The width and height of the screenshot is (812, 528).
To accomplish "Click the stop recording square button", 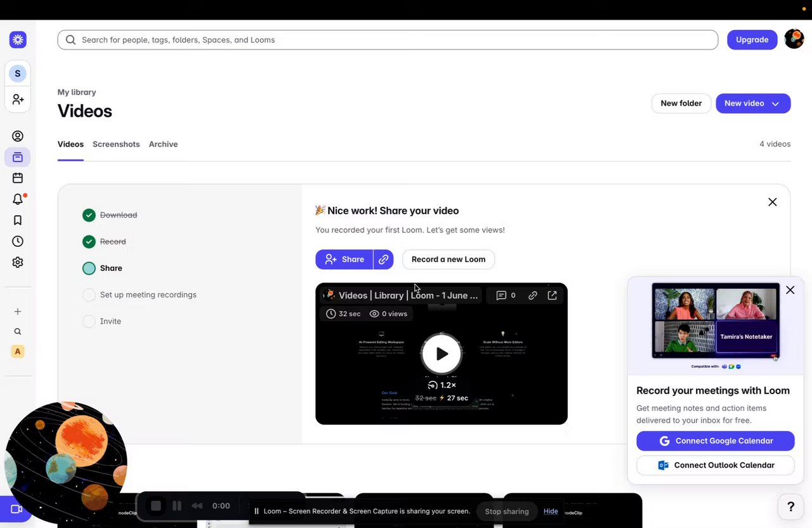I will pyautogui.click(x=155, y=506).
